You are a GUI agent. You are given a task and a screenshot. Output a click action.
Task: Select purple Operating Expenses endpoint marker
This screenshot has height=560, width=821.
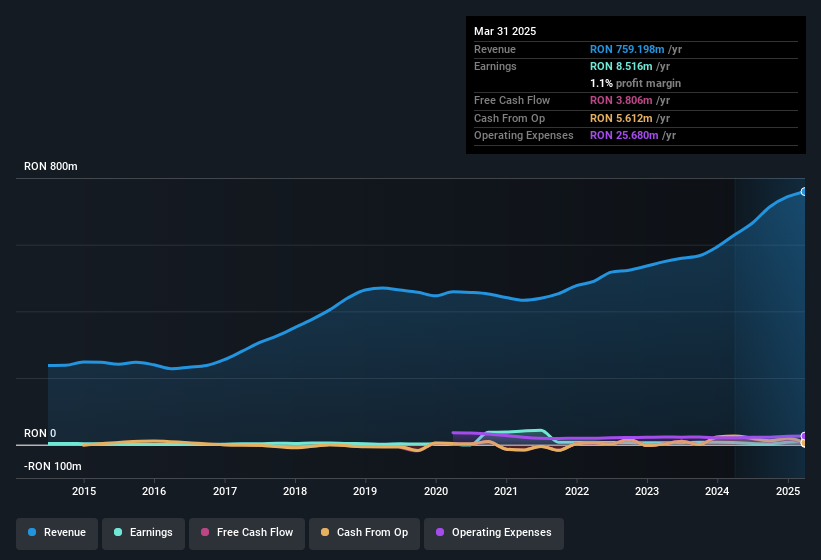[804, 436]
